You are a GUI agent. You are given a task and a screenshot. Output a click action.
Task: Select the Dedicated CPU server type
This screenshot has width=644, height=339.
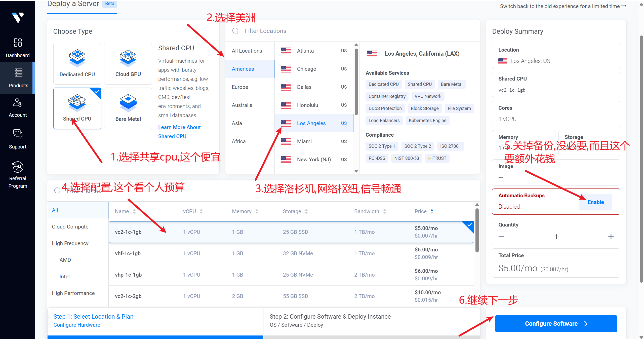[x=77, y=64]
